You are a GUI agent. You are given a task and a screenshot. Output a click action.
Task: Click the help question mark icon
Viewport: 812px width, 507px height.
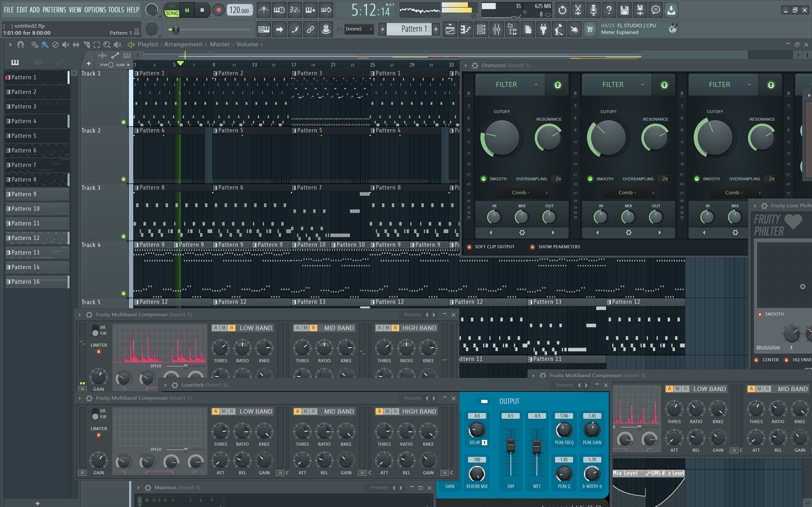[x=609, y=10]
